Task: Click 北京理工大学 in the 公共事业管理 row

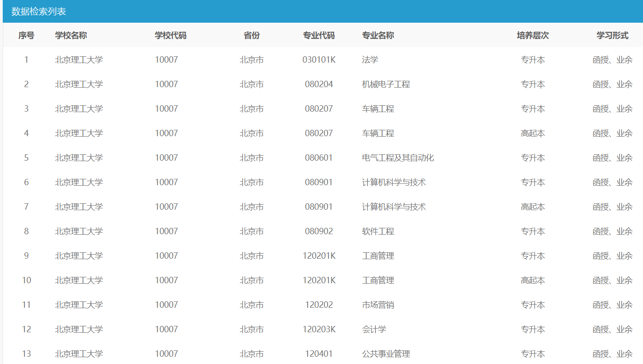Action: tap(79, 354)
